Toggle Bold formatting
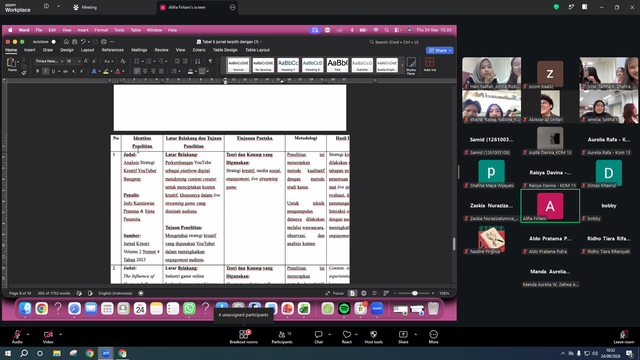Screen dimensions: 640x360 [x=37, y=71]
